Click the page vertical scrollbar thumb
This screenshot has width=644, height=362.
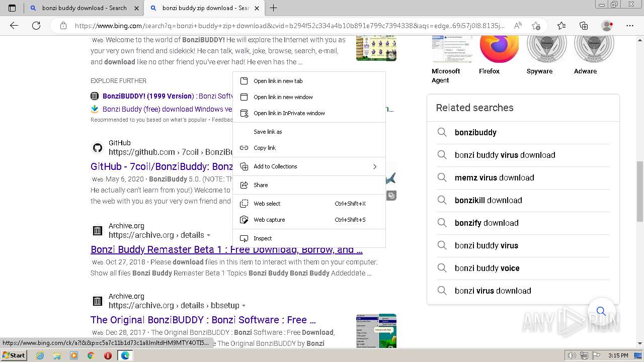640,191
